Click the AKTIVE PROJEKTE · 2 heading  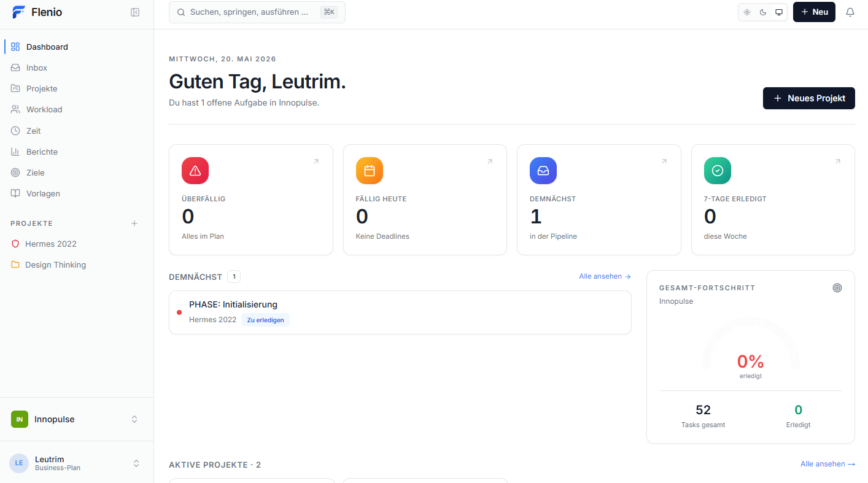click(x=215, y=465)
